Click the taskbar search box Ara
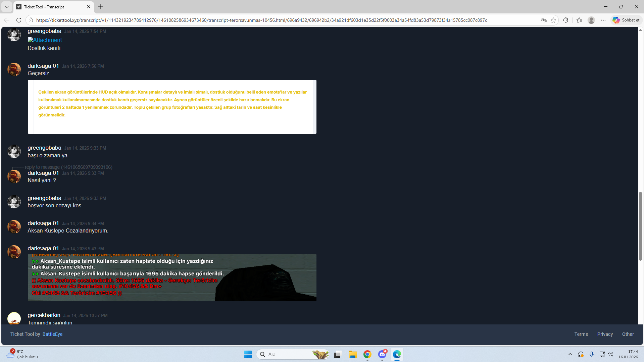The height and width of the screenshot is (362, 644). click(x=293, y=354)
